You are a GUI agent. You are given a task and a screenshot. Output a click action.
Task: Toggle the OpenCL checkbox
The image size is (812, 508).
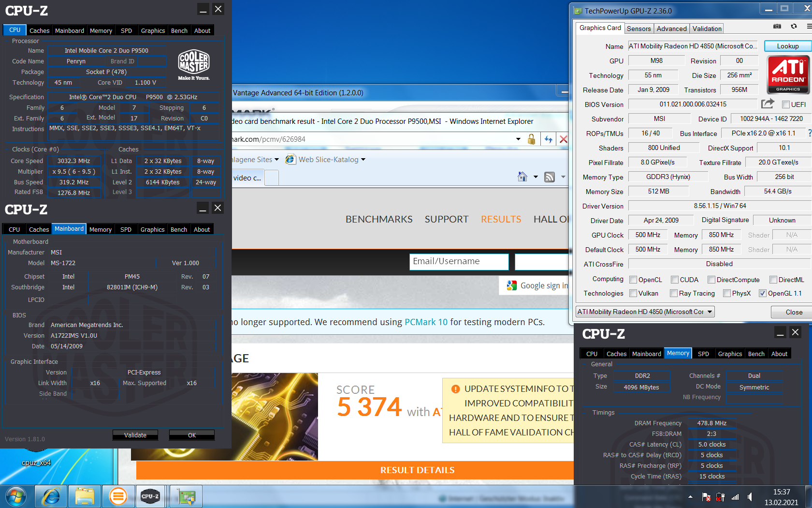coord(633,280)
